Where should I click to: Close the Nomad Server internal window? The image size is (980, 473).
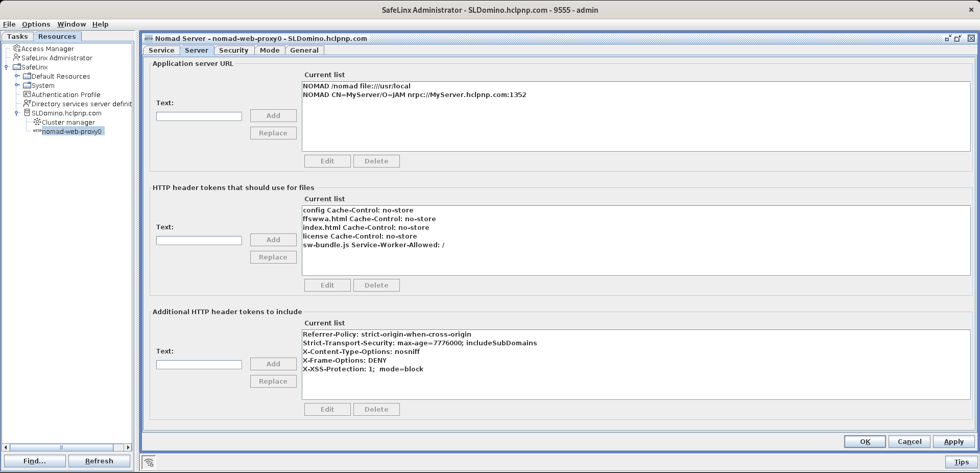click(971, 38)
